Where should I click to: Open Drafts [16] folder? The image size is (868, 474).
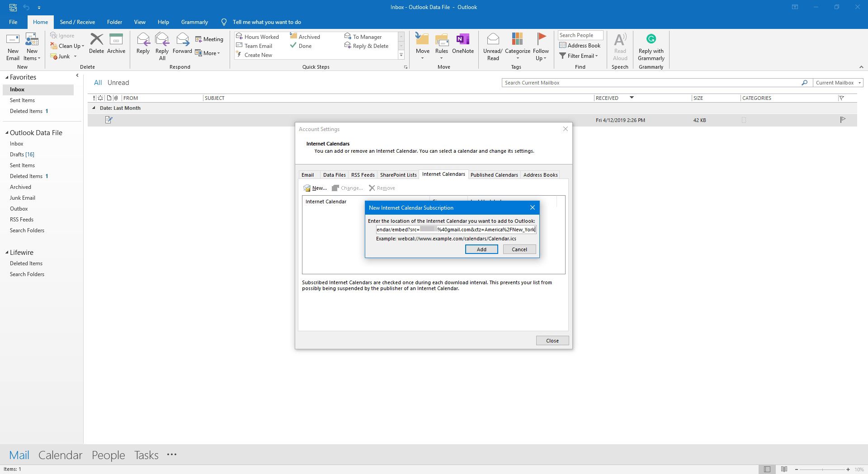pyautogui.click(x=22, y=155)
